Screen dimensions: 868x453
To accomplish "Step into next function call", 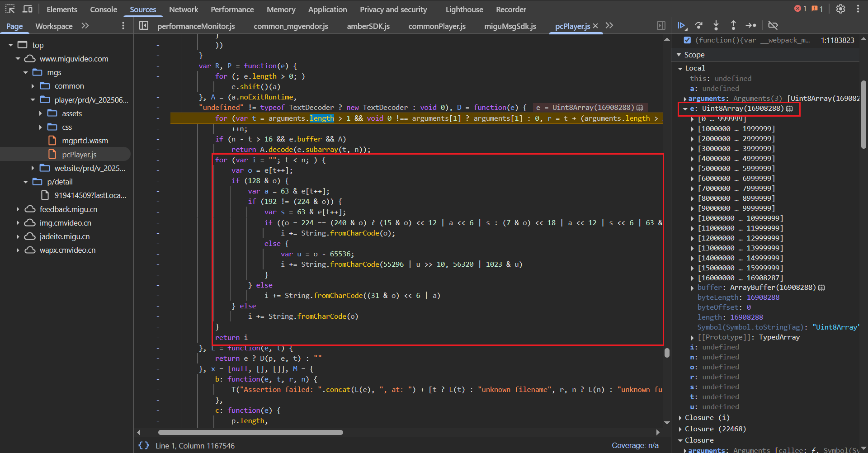I will pyautogui.click(x=716, y=26).
